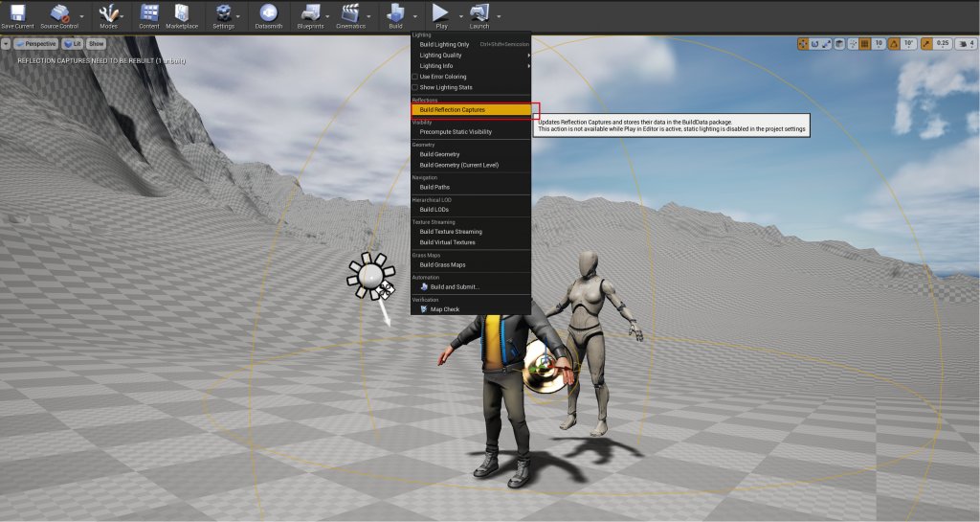The height and width of the screenshot is (522, 980).
Task: Click the Map Check icon entry
Action: click(424, 309)
